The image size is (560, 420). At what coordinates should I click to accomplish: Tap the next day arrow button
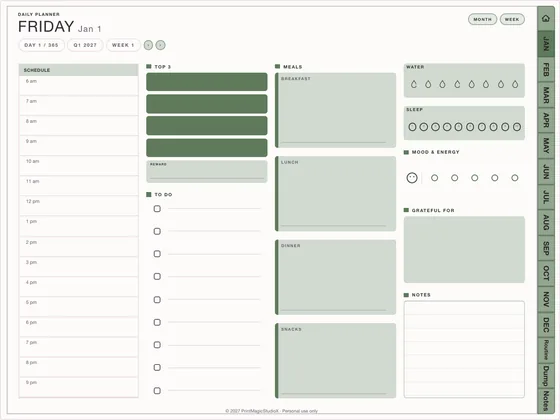click(x=161, y=45)
